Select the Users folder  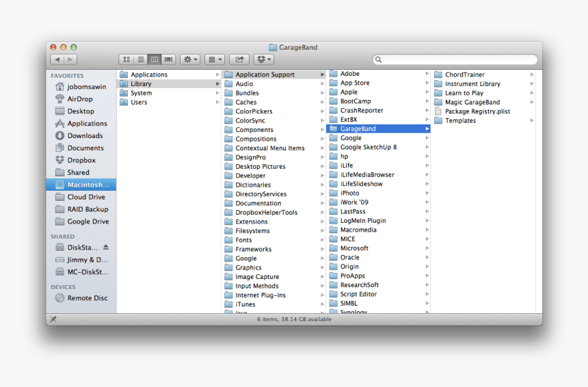[x=170, y=102]
